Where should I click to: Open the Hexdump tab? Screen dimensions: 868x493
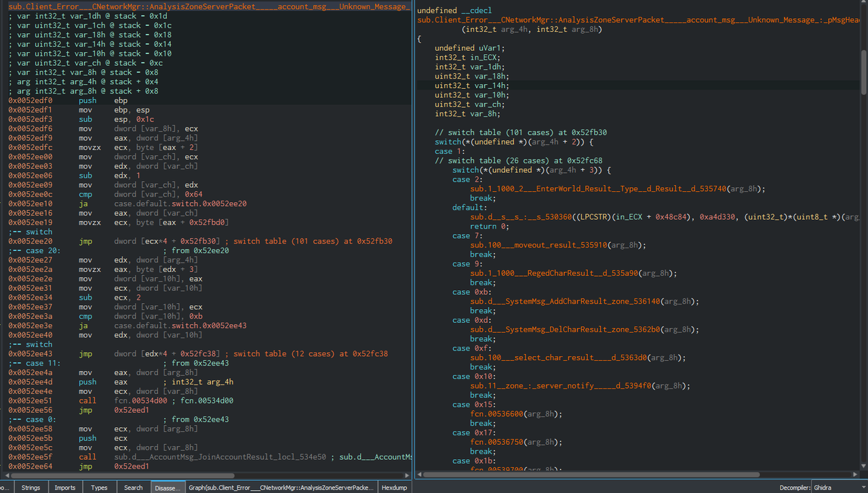(x=394, y=487)
